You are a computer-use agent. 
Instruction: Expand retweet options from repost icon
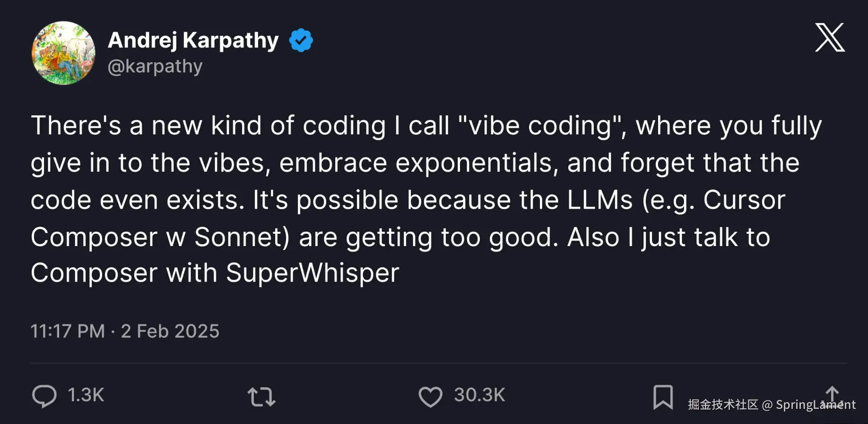pyautogui.click(x=261, y=397)
